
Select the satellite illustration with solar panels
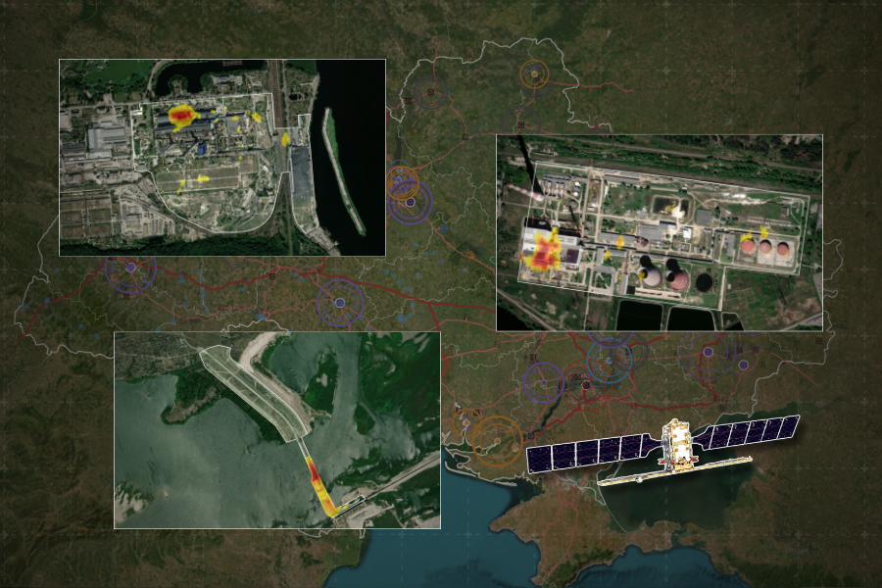[x=662, y=451]
